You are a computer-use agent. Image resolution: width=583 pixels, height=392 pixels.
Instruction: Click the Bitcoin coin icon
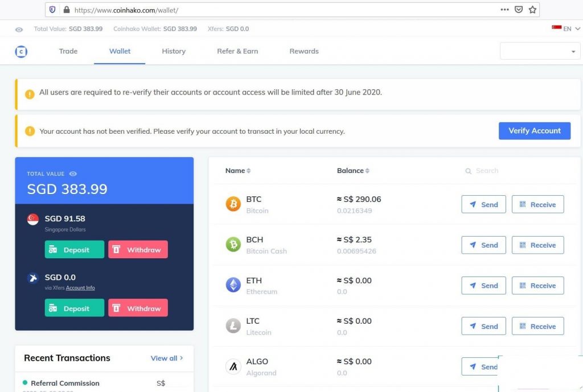point(233,204)
